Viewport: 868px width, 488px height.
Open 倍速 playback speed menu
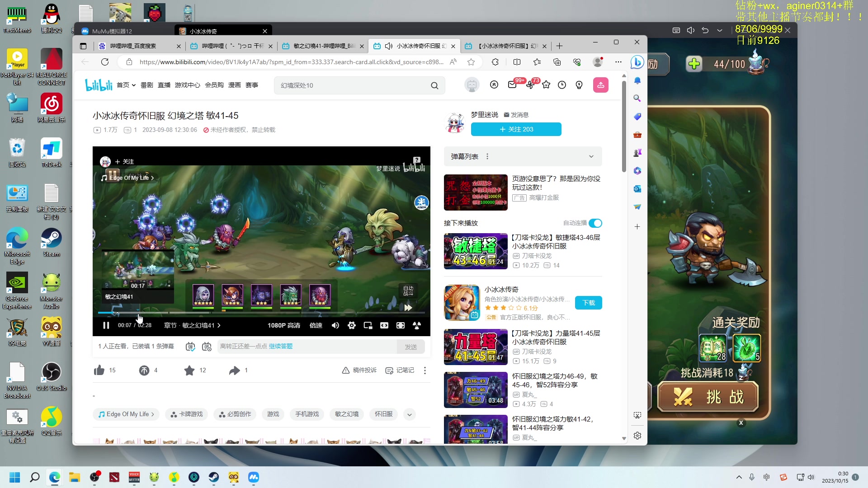click(x=316, y=325)
